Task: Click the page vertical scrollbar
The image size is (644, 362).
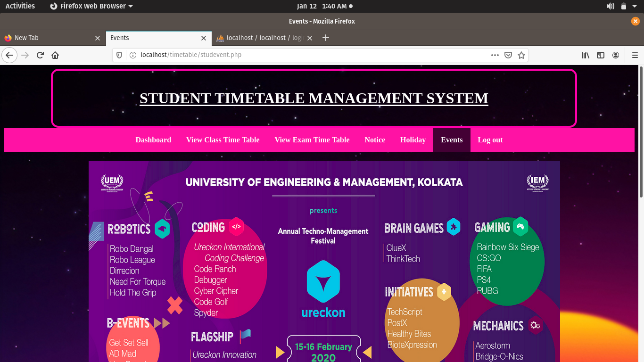Action: [641, 132]
